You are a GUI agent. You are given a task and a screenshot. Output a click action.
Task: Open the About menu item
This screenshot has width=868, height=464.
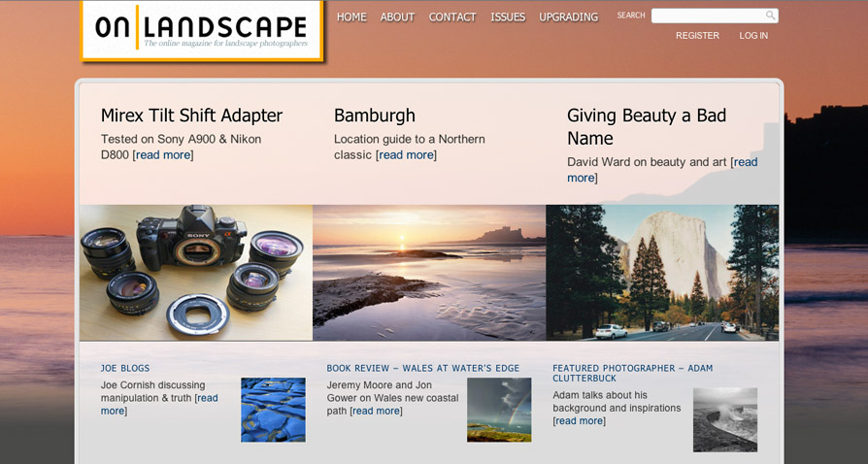(397, 17)
